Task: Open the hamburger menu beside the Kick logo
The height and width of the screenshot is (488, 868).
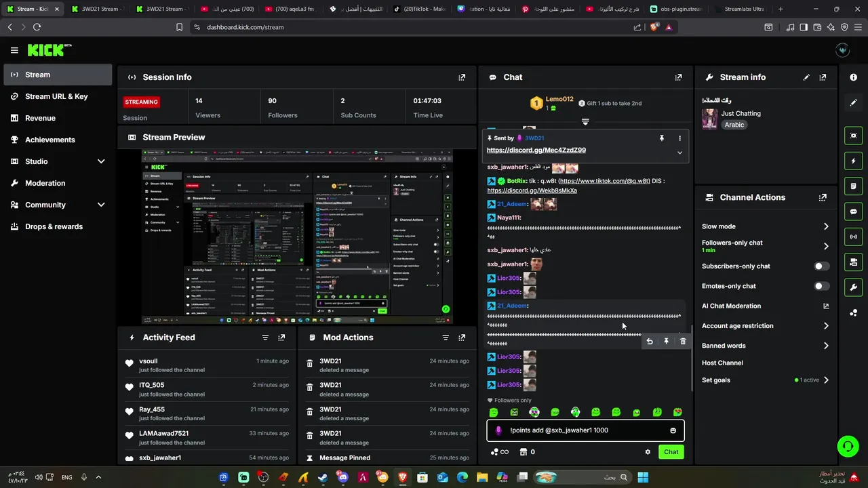Action: 14,50
